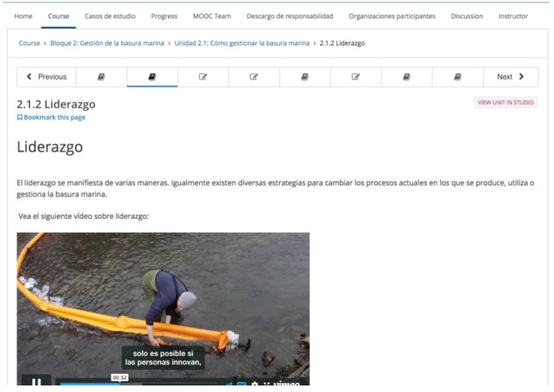The height and width of the screenshot is (392, 554).
Task: Select the active second book unit icon
Action: click(x=152, y=77)
